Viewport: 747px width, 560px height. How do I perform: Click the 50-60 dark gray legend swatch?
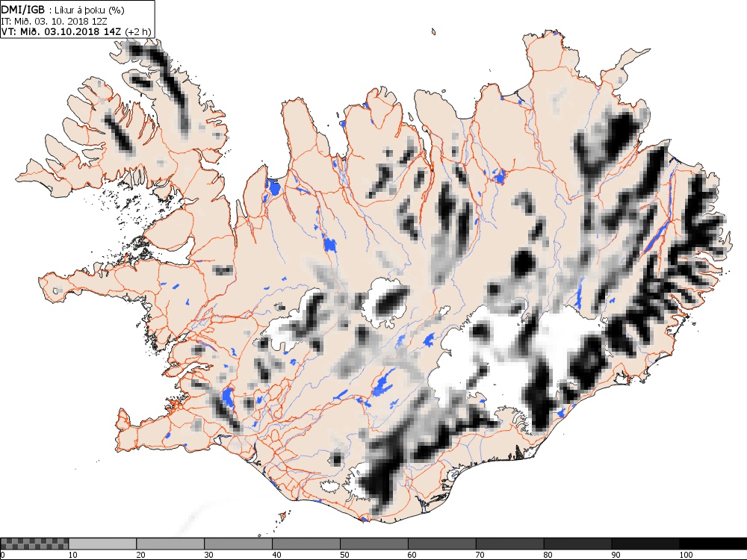(x=374, y=544)
